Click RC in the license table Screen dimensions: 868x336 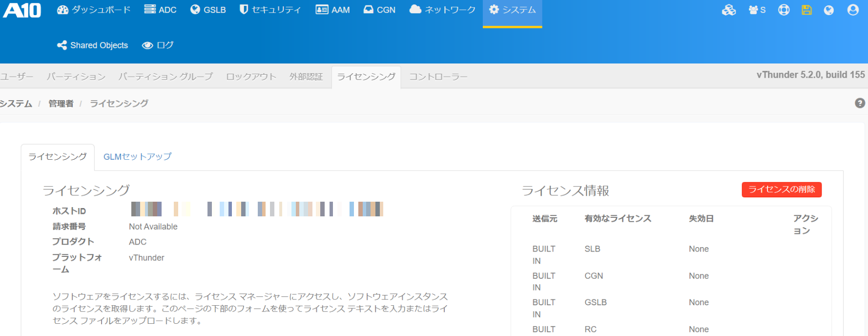point(590,329)
